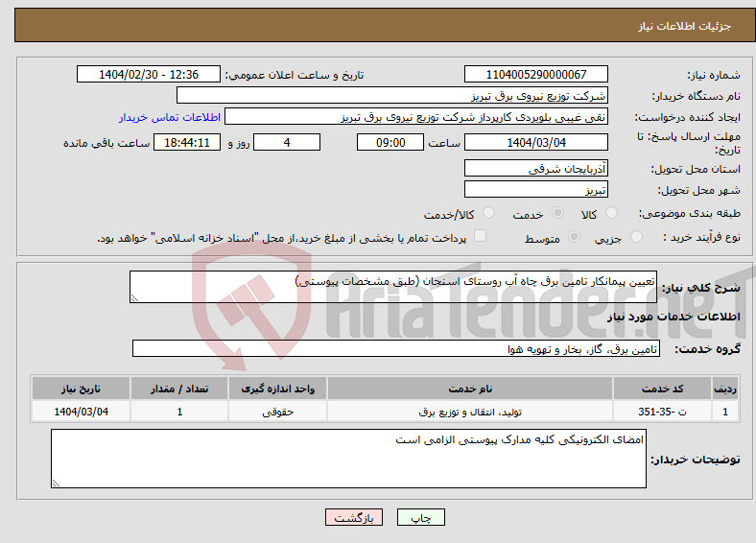Image resolution: width=756 pixels, height=543 pixels.
Task: Click the گروه خدمت label
Action: pyautogui.click(x=707, y=349)
